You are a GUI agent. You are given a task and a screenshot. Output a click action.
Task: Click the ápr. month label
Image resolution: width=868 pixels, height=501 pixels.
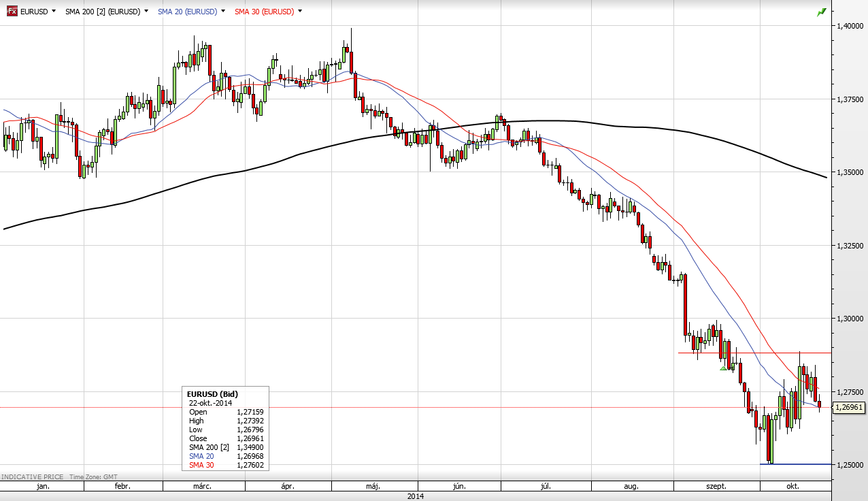(x=287, y=486)
